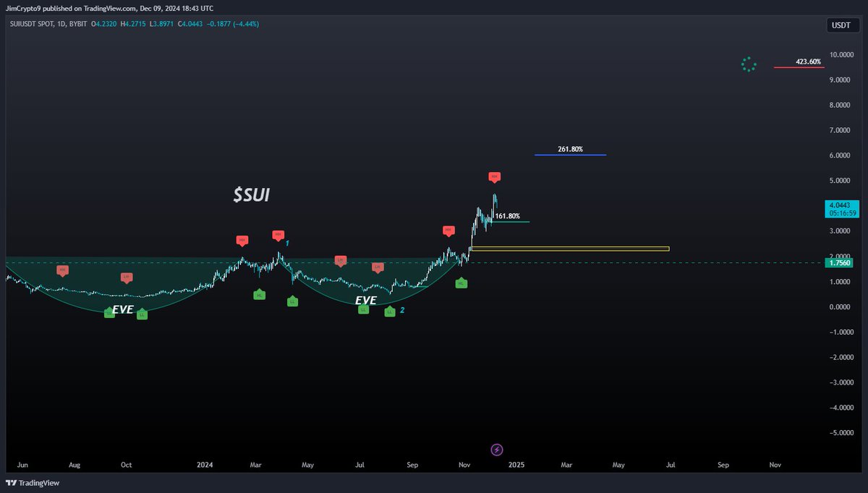The height and width of the screenshot is (493, 868).
Task: Select the yellow rectangle support zone
Action: [570, 249]
